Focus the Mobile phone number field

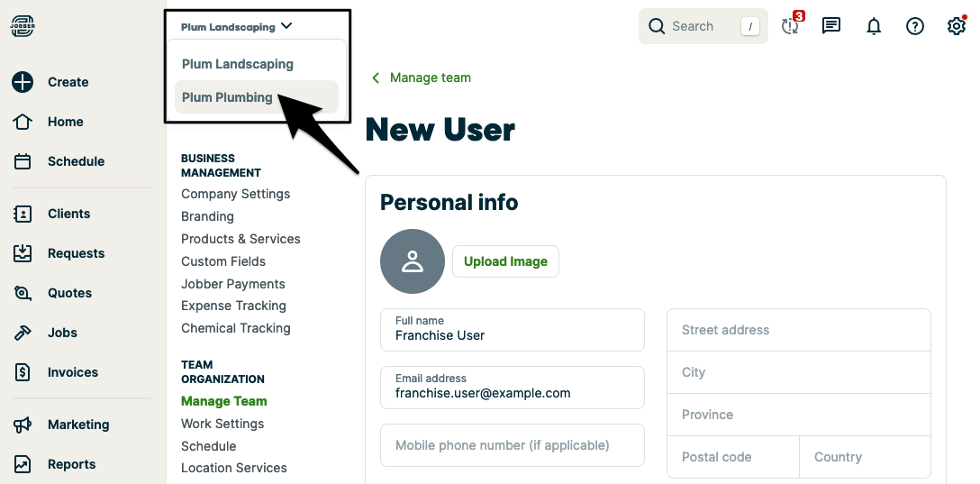[x=512, y=445]
